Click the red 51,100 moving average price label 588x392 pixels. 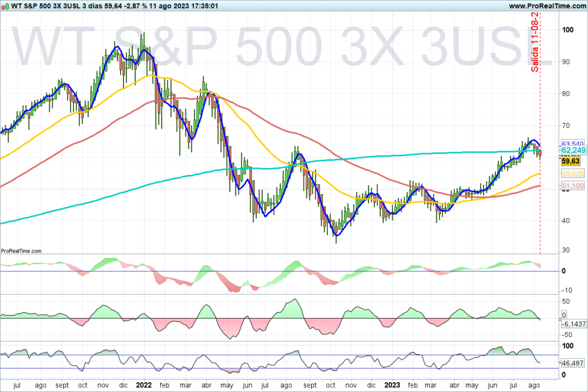coord(572,185)
